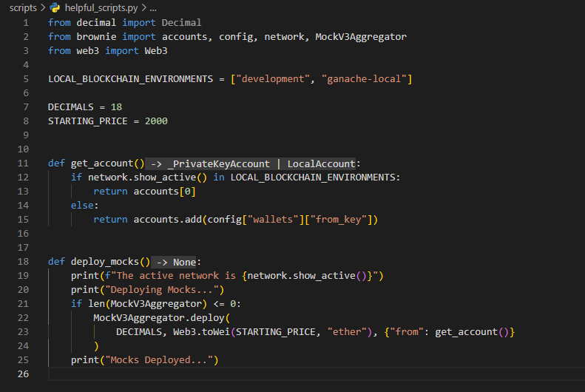Image resolution: width=585 pixels, height=392 pixels.
Task: Click 'Web3' import name on line 3
Action: [x=156, y=51]
